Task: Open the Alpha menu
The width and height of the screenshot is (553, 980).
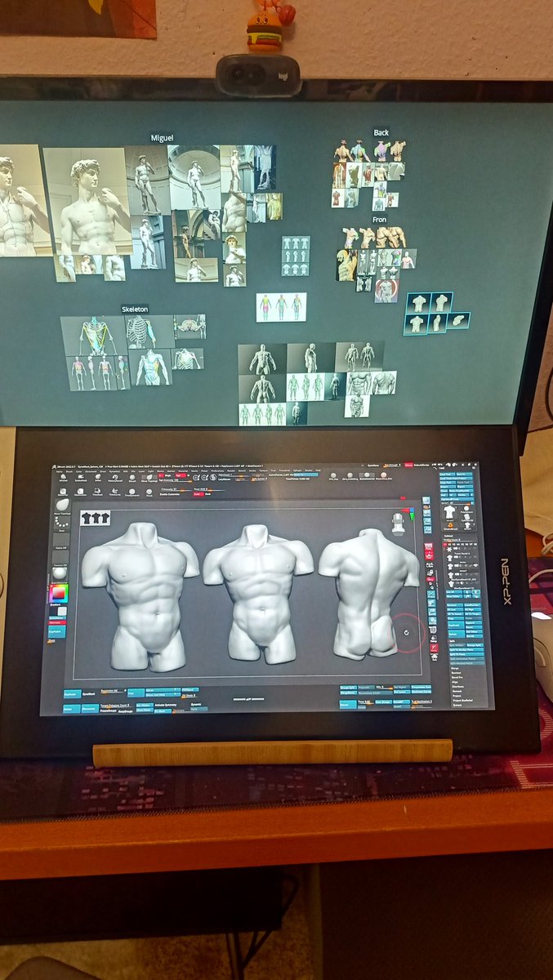Action: pos(57,471)
